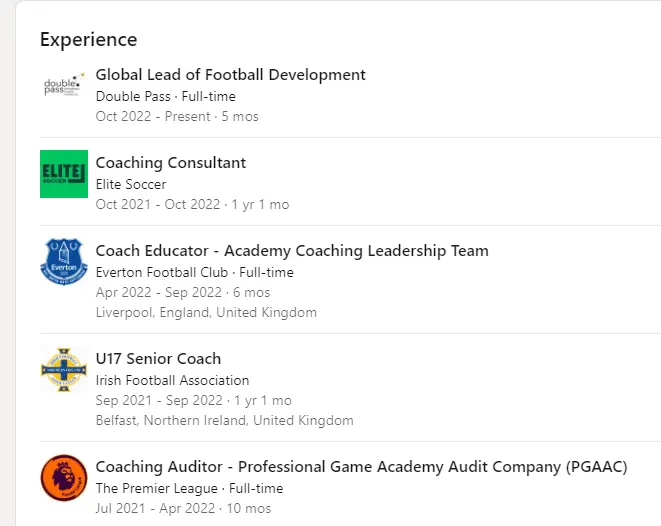Viewport: 661px width, 526px height.
Task: Click Double Pass · Full-time company text
Action: [x=165, y=97]
